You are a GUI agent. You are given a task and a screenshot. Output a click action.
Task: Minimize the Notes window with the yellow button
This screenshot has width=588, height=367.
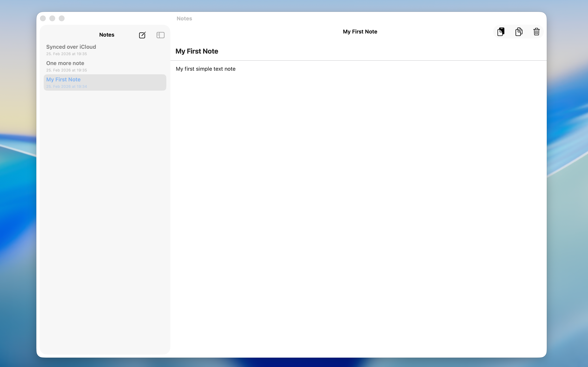[52, 18]
